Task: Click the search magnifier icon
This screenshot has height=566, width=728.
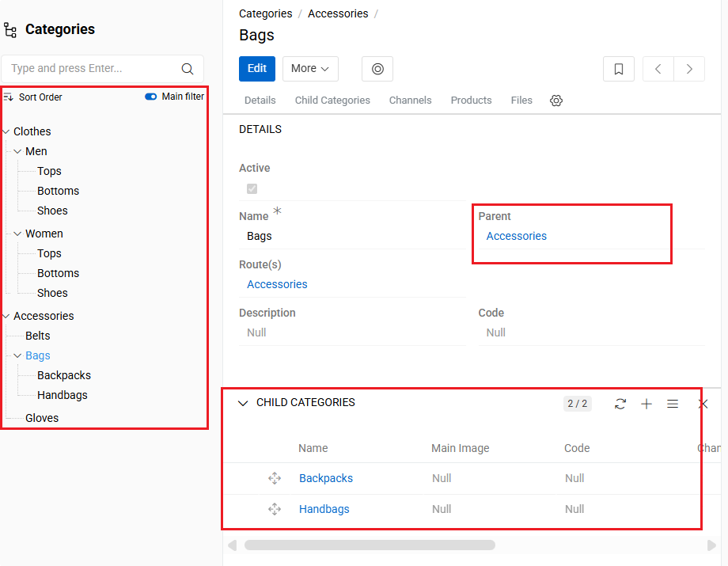Action: tap(188, 69)
